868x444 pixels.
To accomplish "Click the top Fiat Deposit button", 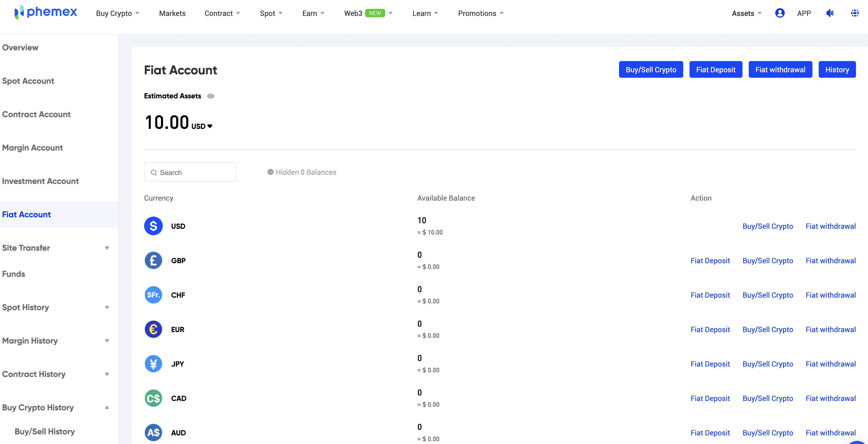I will click(716, 69).
